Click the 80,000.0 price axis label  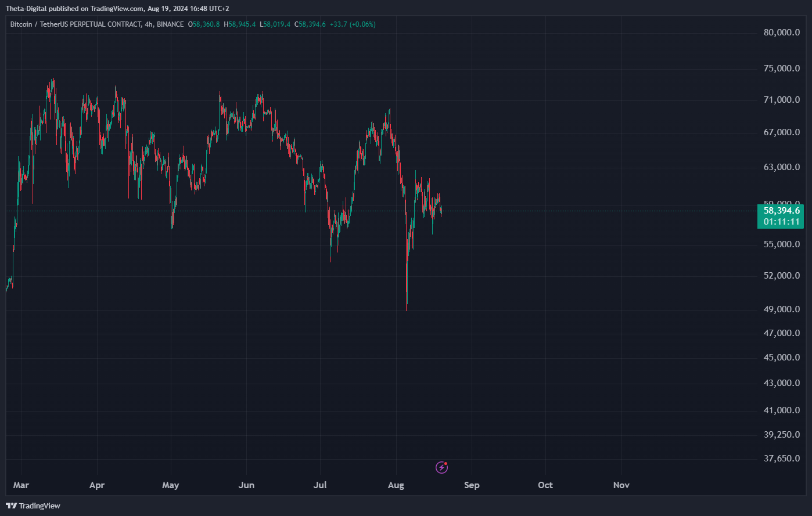(x=781, y=33)
